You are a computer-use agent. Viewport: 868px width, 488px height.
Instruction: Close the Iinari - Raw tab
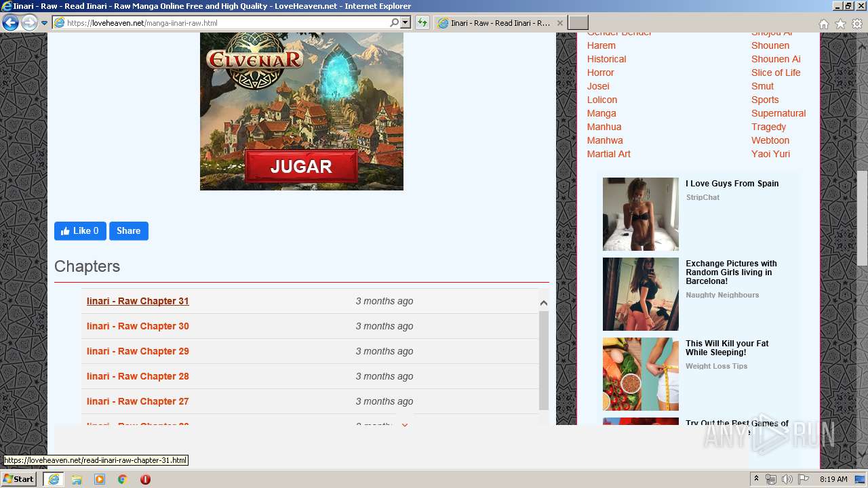click(559, 23)
